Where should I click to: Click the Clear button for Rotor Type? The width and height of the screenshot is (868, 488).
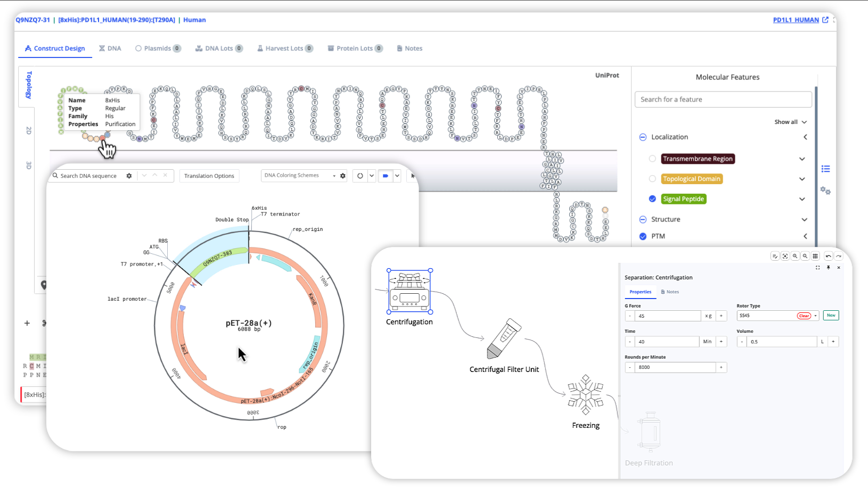804,315
